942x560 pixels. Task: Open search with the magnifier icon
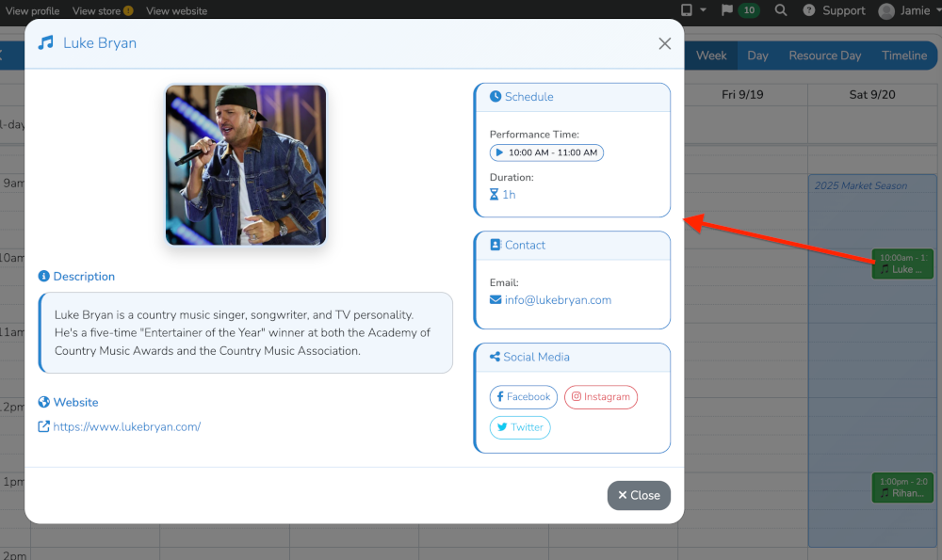tap(781, 10)
